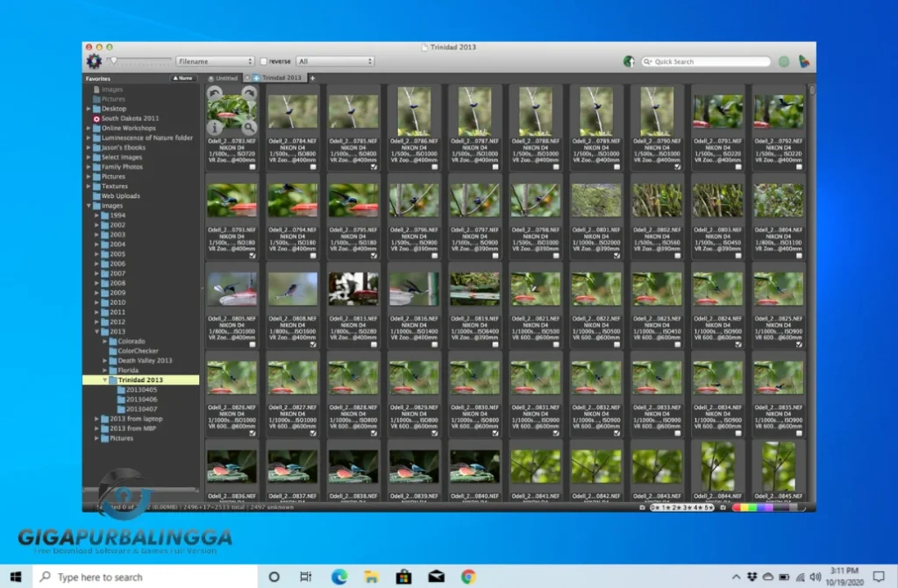Open File Explorer from the taskbar
The width and height of the screenshot is (898, 588).
coord(372,577)
